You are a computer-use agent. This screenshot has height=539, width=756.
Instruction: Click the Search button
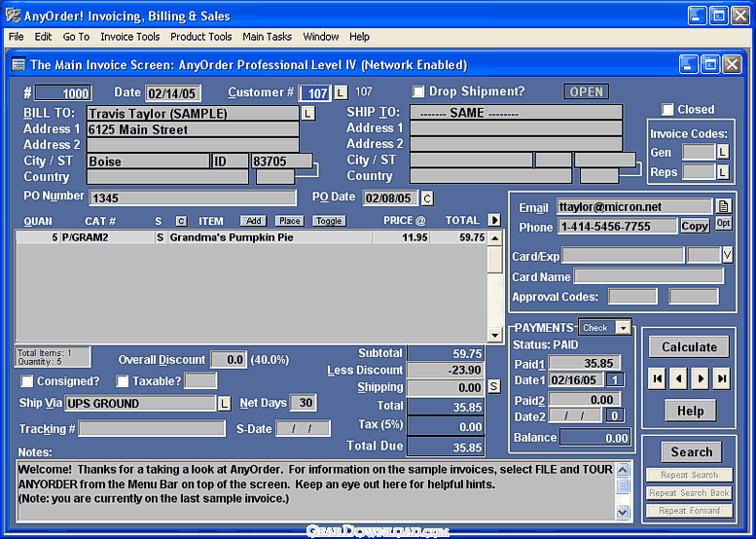(x=692, y=452)
